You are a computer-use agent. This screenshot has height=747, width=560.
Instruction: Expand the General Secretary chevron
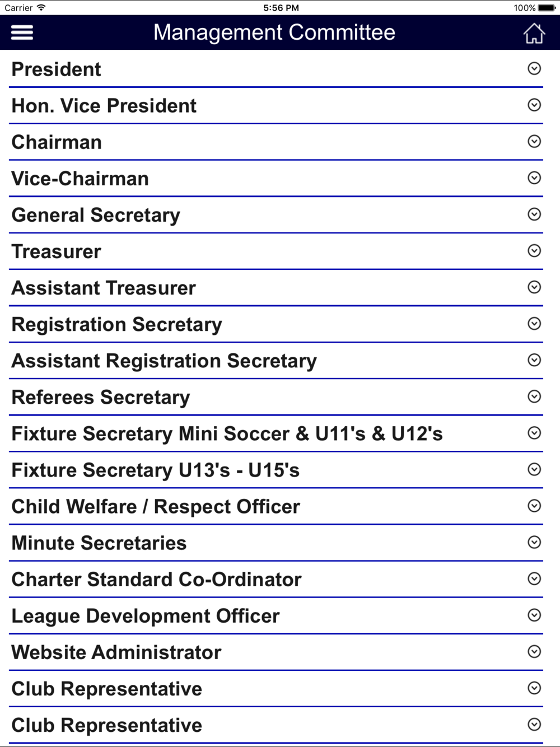[x=534, y=214]
